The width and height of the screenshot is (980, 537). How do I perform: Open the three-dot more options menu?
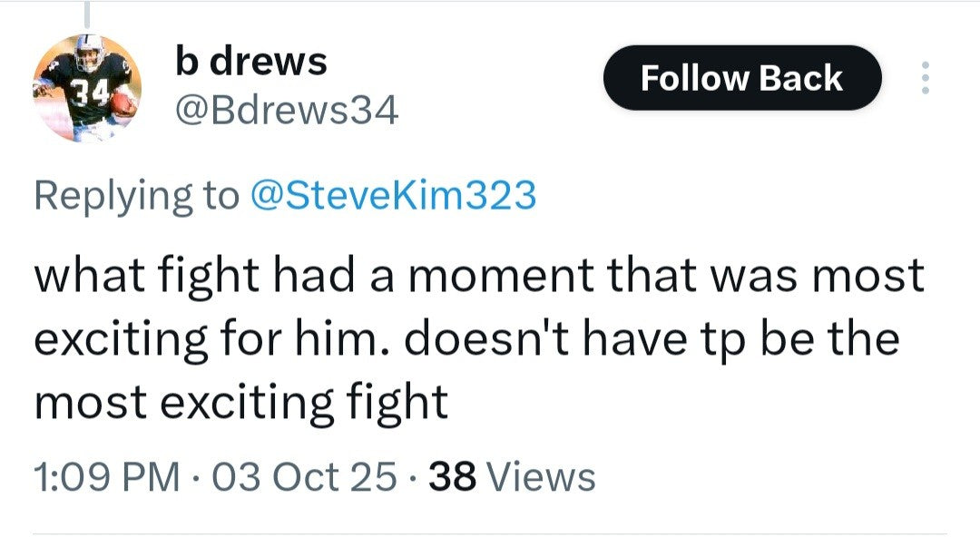[x=925, y=79]
